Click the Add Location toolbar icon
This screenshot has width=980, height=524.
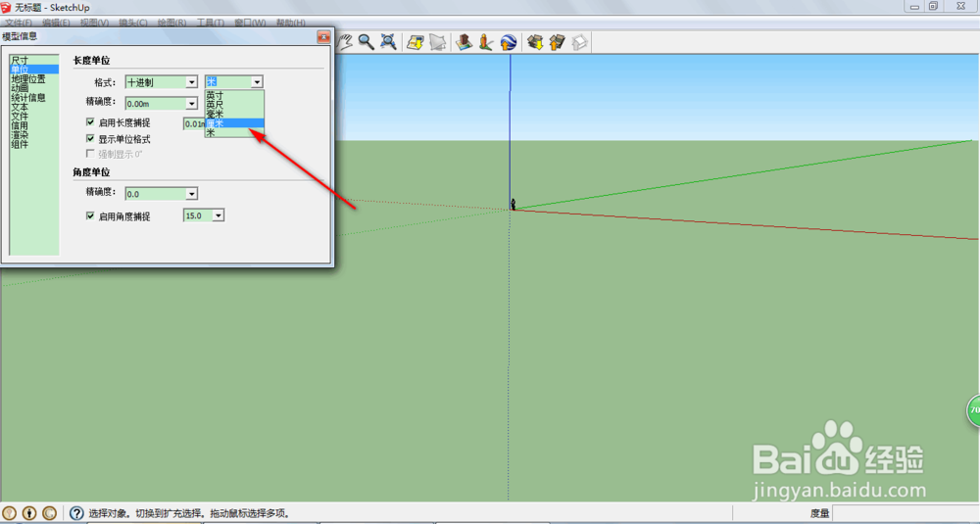(415, 42)
